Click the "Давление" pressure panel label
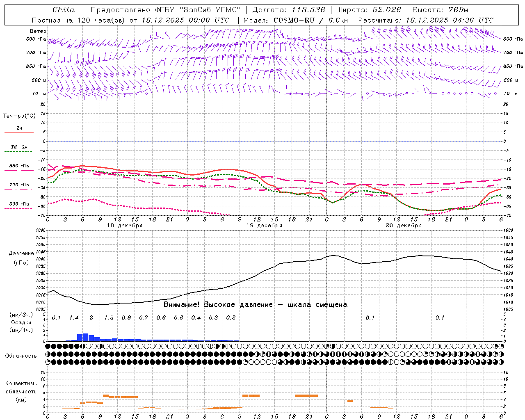The image size is (525, 420). pyautogui.click(x=21, y=253)
